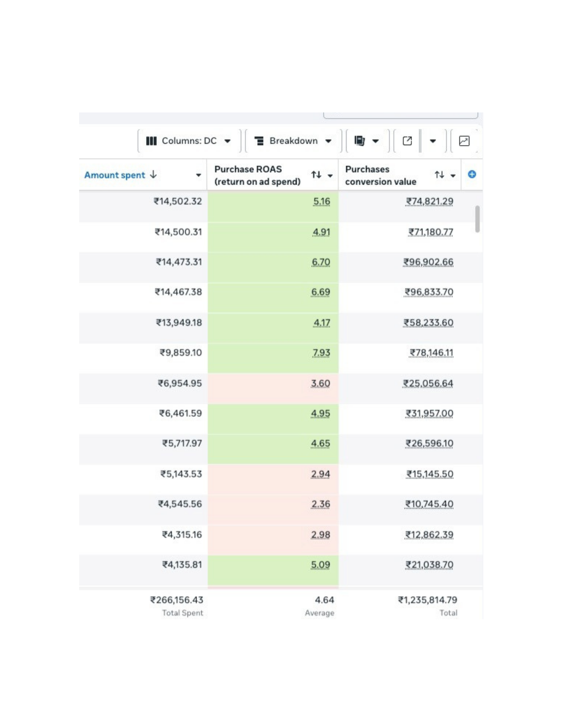582x728 pixels.
Task: Click conversion value ₹78,146.11
Action: (x=431, y=352)
